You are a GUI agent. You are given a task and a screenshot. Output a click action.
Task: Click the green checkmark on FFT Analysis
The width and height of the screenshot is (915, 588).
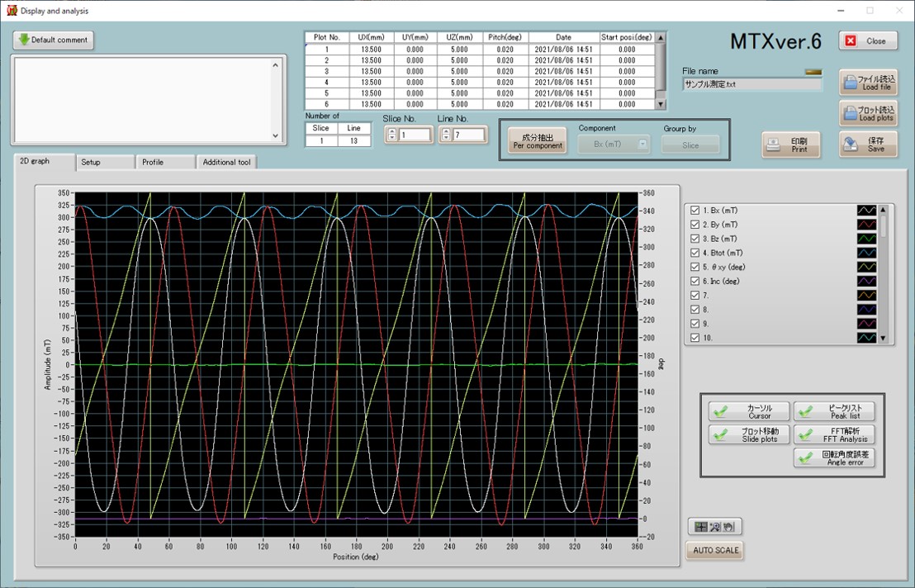tap(806, 434)
